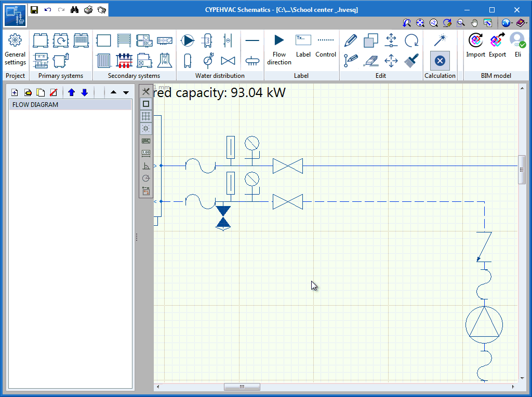Select the pencil edit tool
The width and height of the screenshot is (532, 397).
tap(350, 40)
